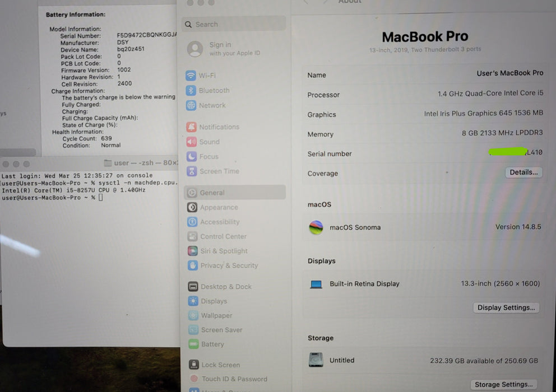556x392 pixels.
Task: Click the Terminal command prompt line
Action: point(53,198)
